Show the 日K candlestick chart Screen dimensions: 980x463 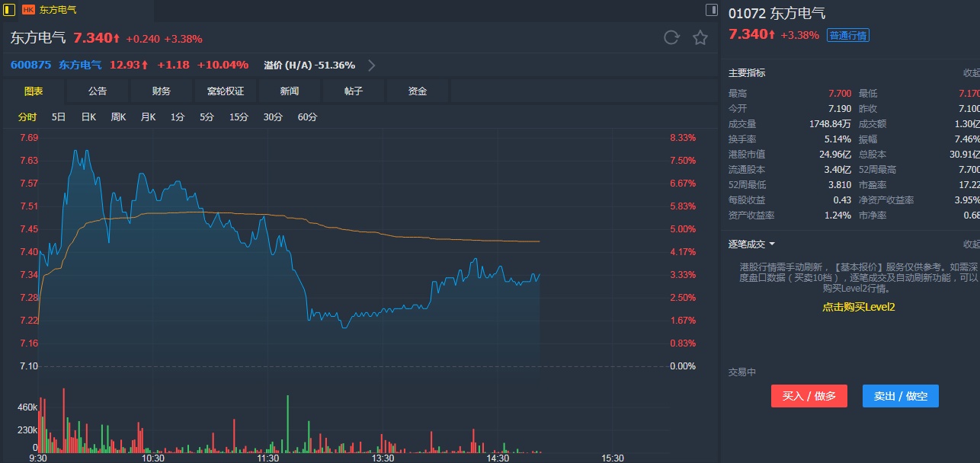point(88,117)
